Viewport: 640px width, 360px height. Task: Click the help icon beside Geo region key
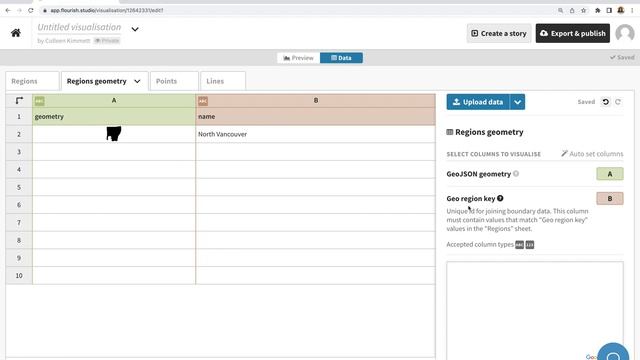tap(500, 198)
